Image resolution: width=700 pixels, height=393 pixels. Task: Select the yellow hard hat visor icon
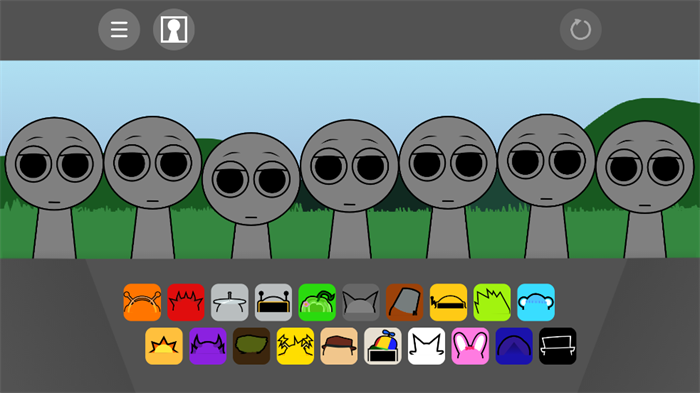(x=448, y=302)
